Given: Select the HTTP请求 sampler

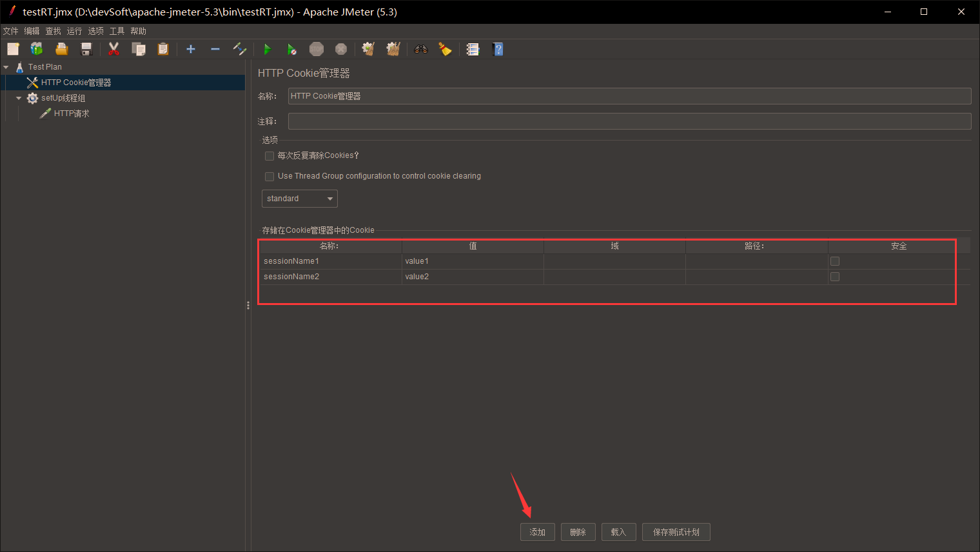Looking at the screenshot, I should pyautogui.click(x=72, y=113).
